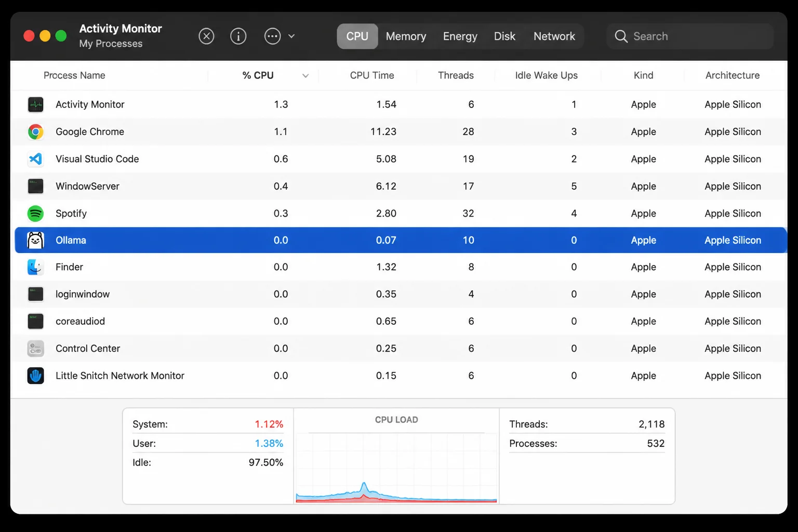The width and height of the screenshot is (798, 532).
Task: Switch to the Memory tab
Action: coord(406,36)
